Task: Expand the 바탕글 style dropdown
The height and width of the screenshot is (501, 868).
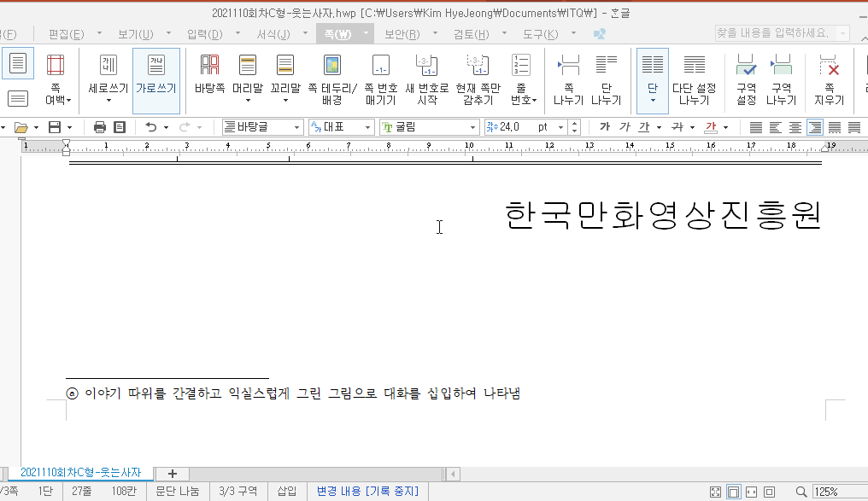Action: pyautogui.click(x=296, y=128)
